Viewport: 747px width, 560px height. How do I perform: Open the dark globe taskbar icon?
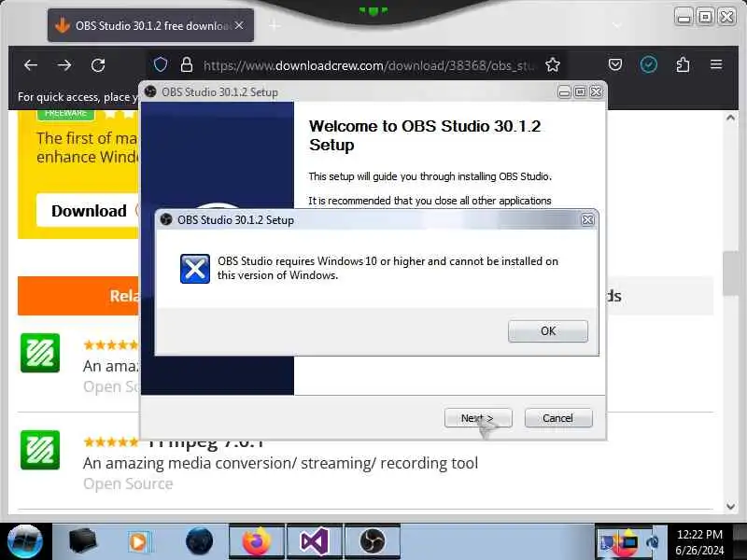tap(199, 541)
